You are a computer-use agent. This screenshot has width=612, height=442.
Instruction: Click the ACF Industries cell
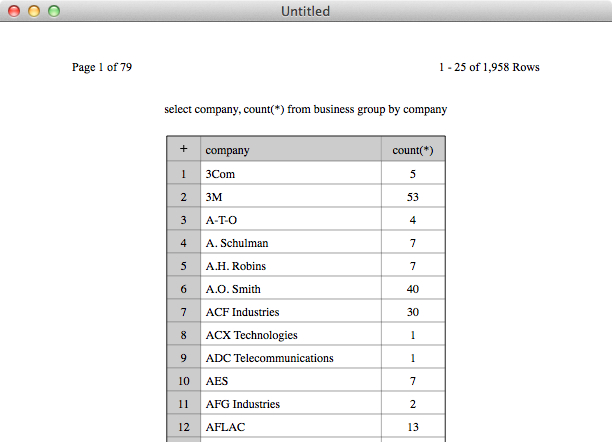pos(290,312)
